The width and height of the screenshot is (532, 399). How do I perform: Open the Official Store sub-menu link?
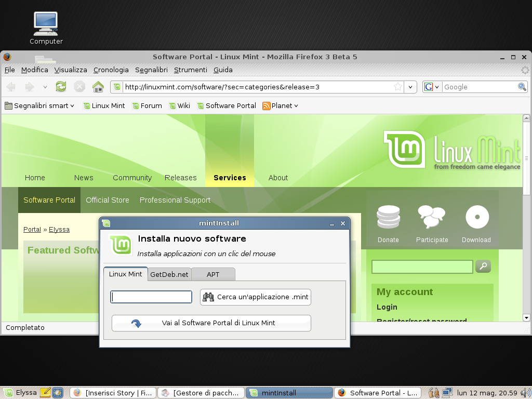[x=108, y=200]
